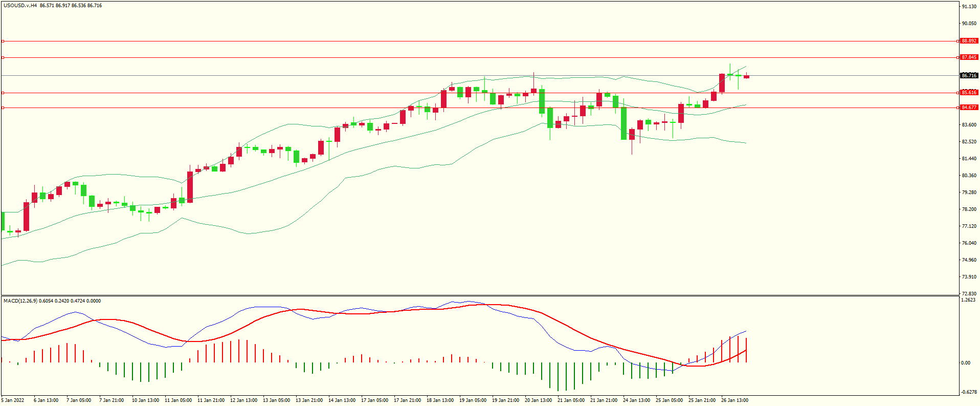Click the 18 Jan 13:00 time label
Screen dimensions: 980x406
pos(440,400)
